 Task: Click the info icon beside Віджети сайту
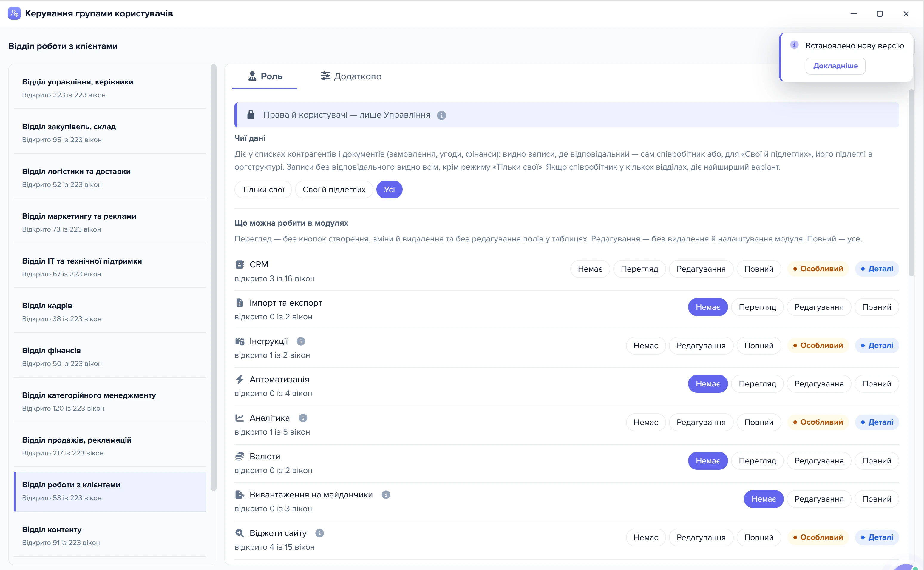pos(319,533)
